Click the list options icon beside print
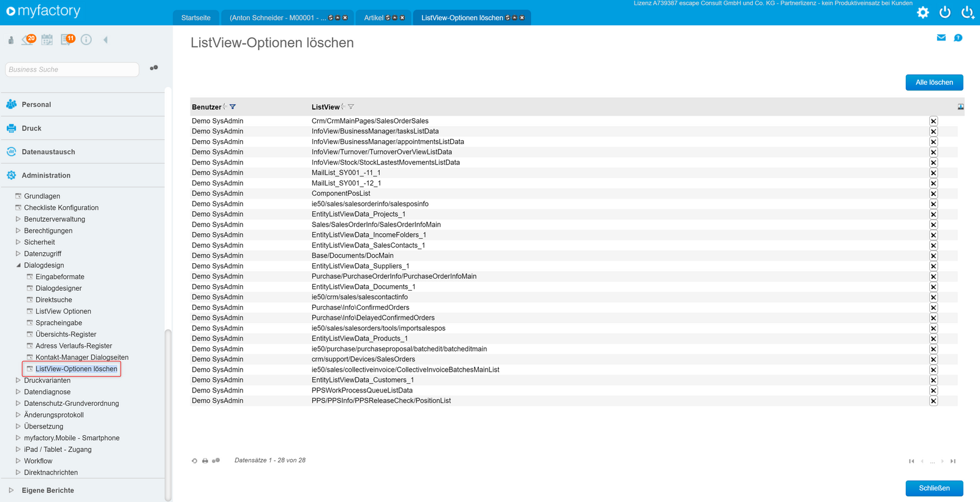The width and height of the screenshot is (980, 502). tap(216, 461)
